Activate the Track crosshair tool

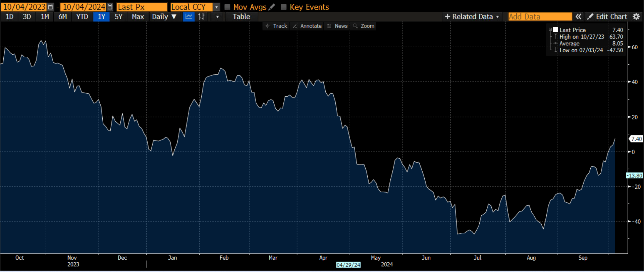pyautogui.click(x=276, y=26)
